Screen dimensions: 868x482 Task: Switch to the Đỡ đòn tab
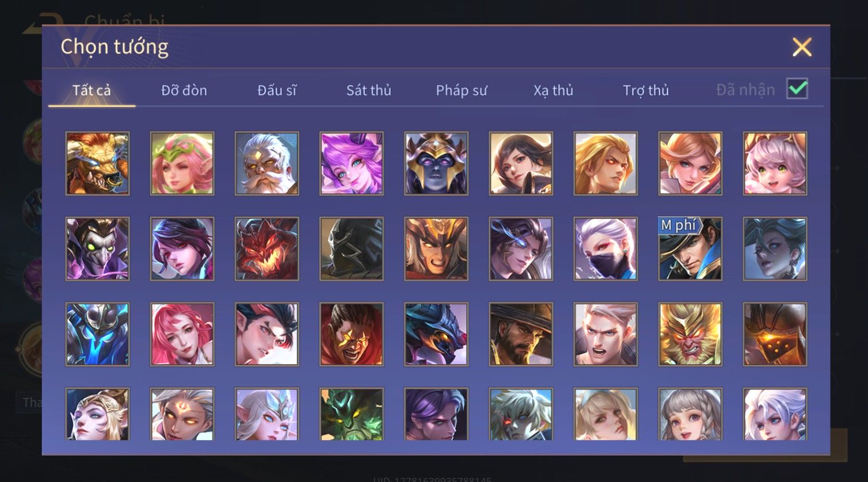pyautogui.click(x=184, y=90)
